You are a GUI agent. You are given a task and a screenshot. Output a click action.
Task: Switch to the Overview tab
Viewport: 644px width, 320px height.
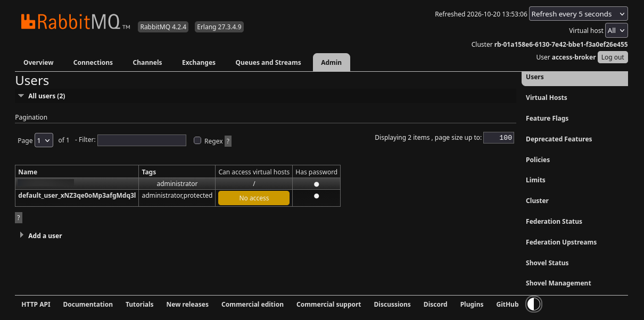[38, 62]
